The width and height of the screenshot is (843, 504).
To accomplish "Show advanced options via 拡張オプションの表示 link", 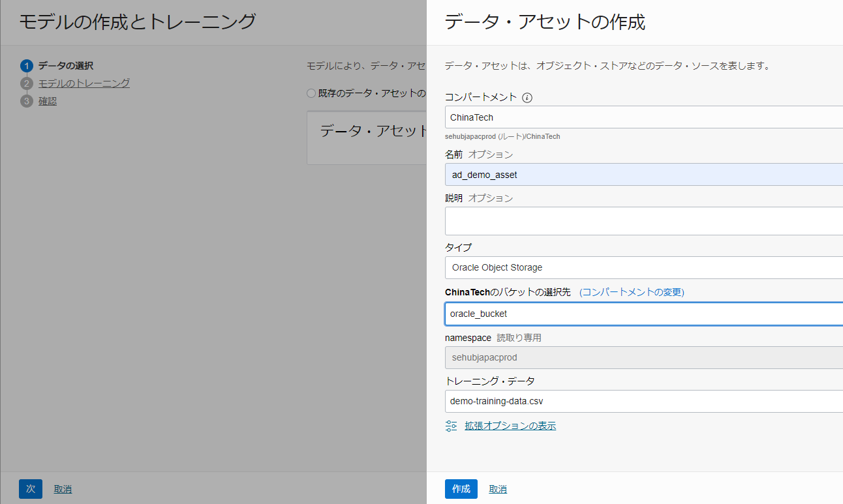I will pyautogui.click(x=510, y=426).
